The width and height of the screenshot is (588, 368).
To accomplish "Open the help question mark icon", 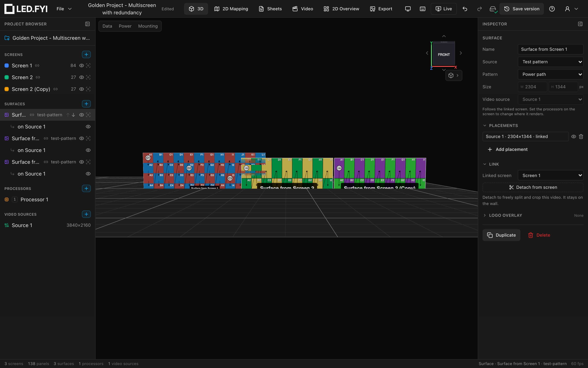I will coord(552,9).
